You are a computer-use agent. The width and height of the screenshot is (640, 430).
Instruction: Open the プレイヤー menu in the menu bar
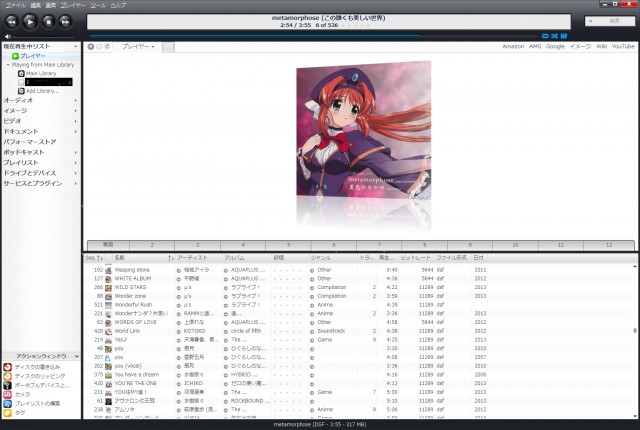(x=73, y=5)
